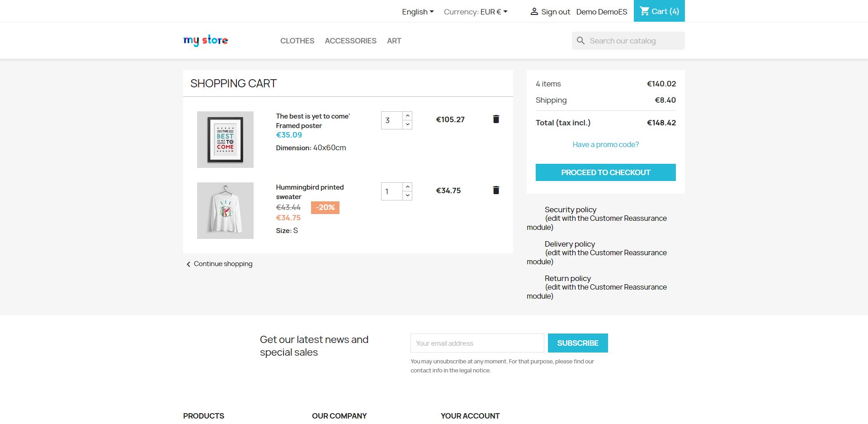Screen dimensions: 868x424
Task: Click the user account icon
Action: pyautogui.click(x=534, y=12)
